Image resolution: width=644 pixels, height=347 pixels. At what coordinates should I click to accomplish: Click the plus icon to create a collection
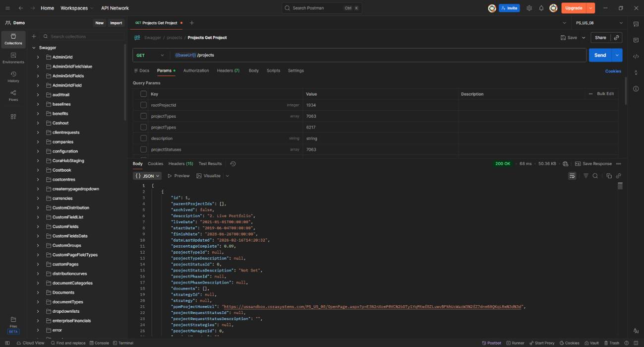point(34,36)
